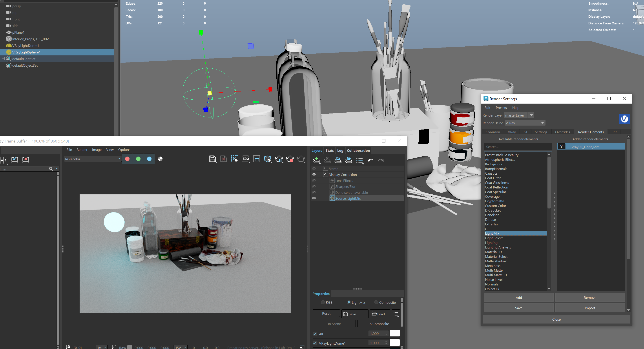Toggle visibility eye of Display Correction layer

pos(314,175)
